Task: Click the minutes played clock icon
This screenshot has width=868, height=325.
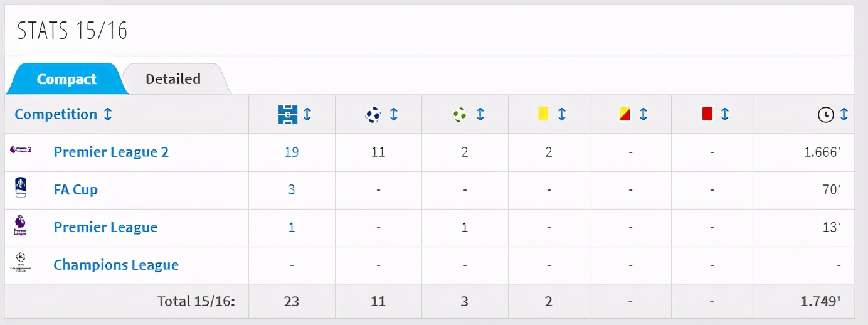Action: coord(826,115)
